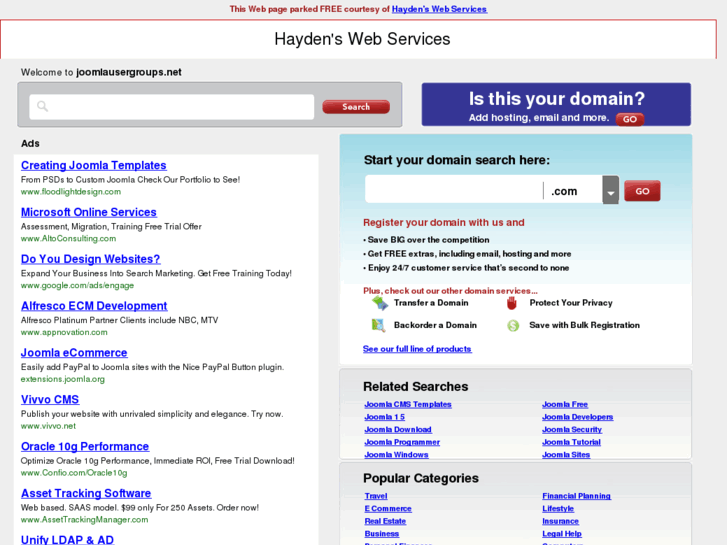Open Joomla Download related search
This screenshot has width=727, height=545.
398,430
